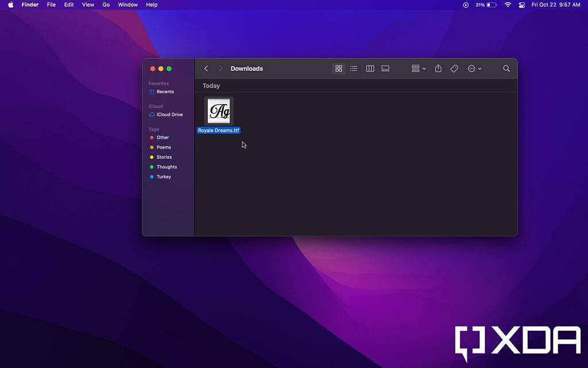588x368 pixels.
Task: Switch to gallery view
Action: [x=385, y=68]
